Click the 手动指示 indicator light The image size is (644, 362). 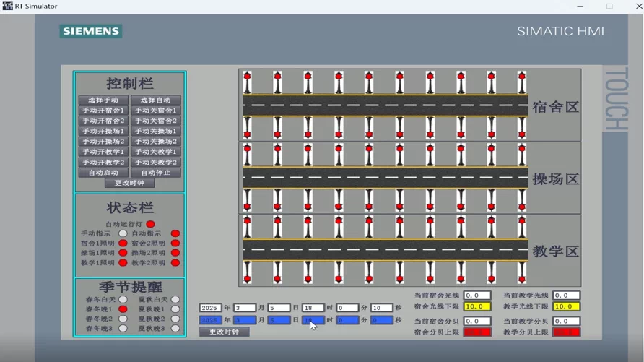(123, 233)
